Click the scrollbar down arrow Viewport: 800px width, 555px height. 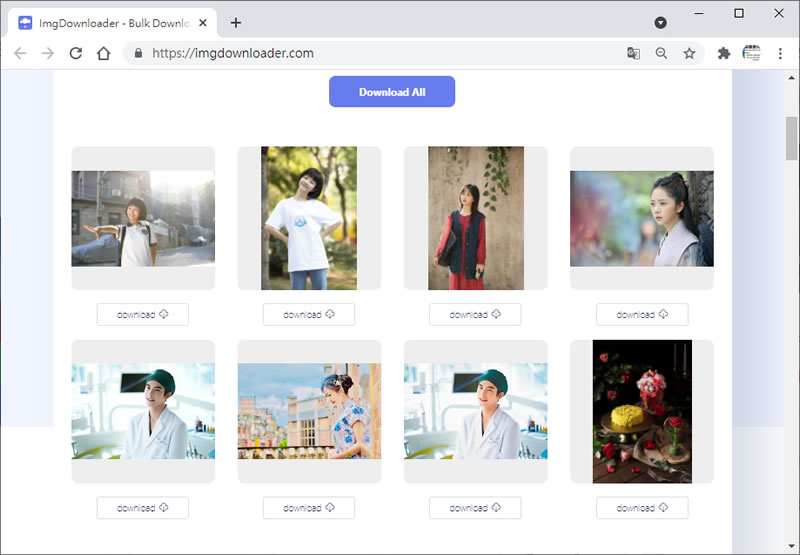click(791, 546)
